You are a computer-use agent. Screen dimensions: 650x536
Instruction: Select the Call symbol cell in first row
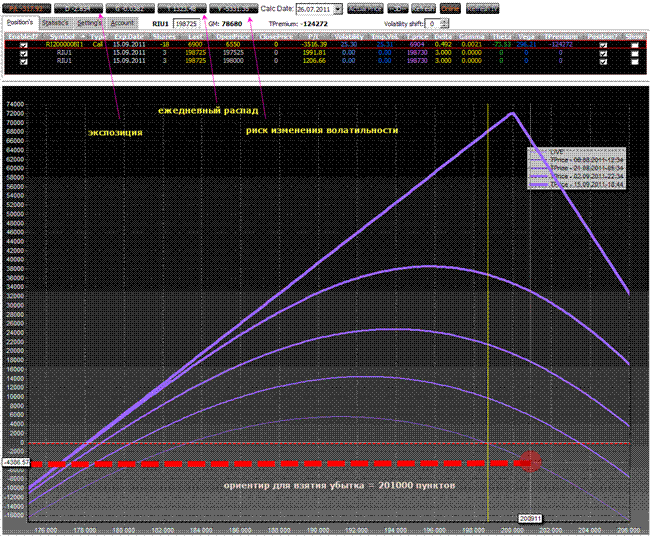point(64,44)
